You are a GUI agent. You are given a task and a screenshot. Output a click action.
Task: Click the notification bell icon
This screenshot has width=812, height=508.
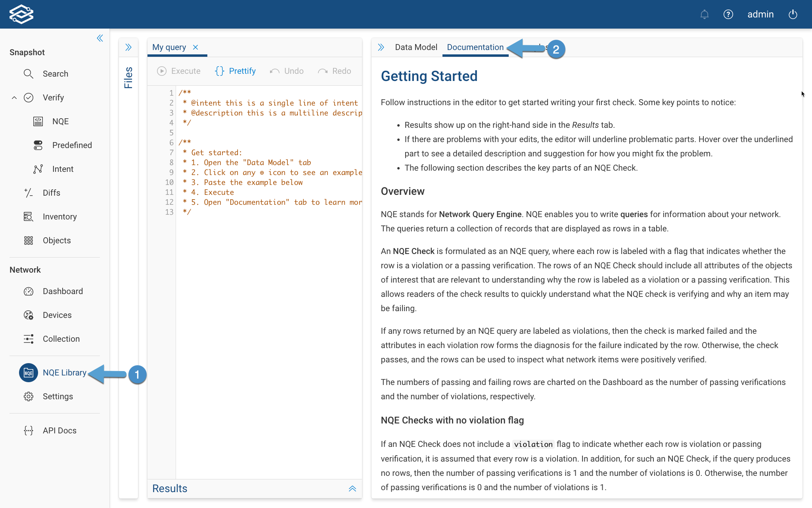tap(705, 14)
